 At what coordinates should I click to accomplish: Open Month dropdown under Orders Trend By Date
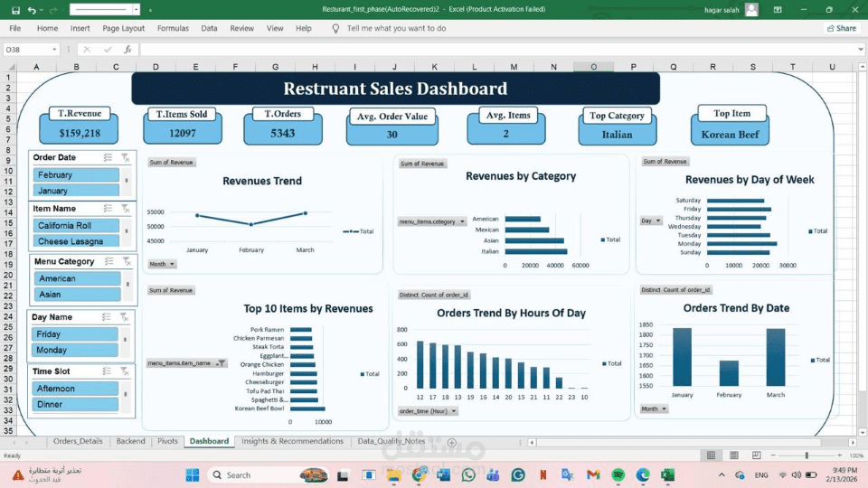click(x=654, y=408)
